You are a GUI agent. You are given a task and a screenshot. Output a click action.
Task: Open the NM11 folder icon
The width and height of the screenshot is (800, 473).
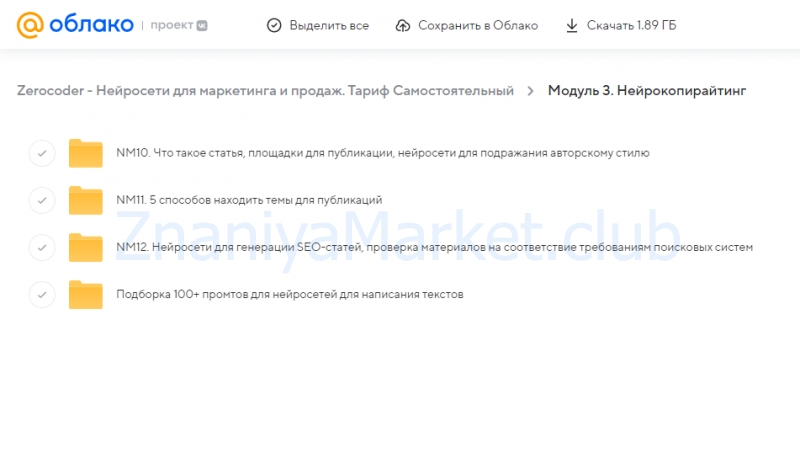pyautogui.click(x=86, y=200)
